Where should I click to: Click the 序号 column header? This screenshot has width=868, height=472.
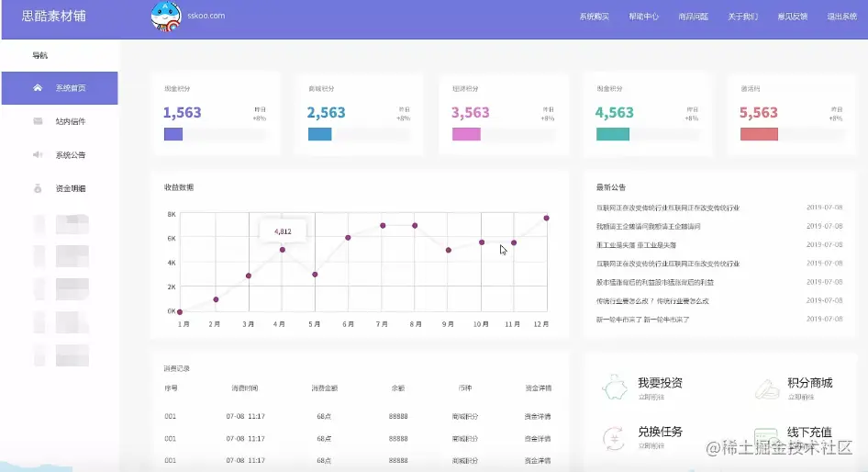click(x=171, y=388)
